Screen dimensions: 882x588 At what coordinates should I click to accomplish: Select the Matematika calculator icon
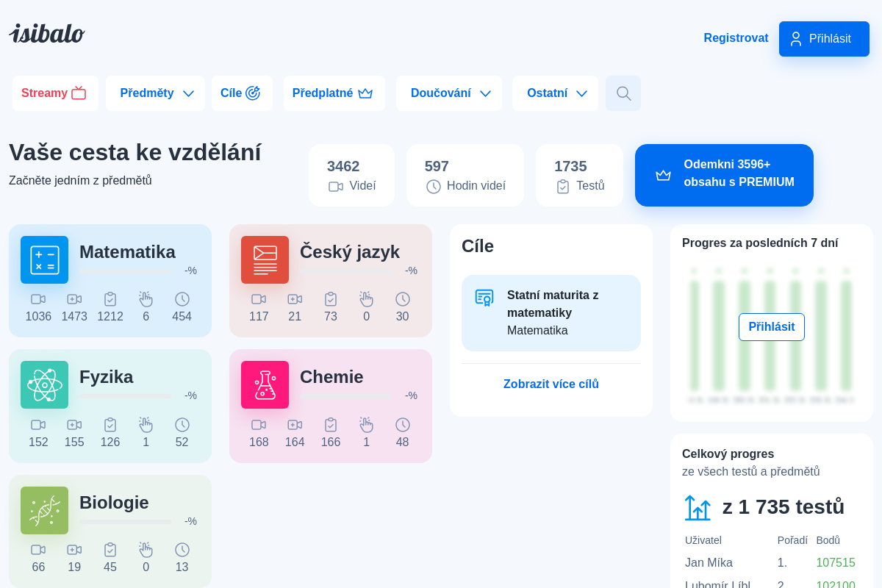click(x=44, y=259)
